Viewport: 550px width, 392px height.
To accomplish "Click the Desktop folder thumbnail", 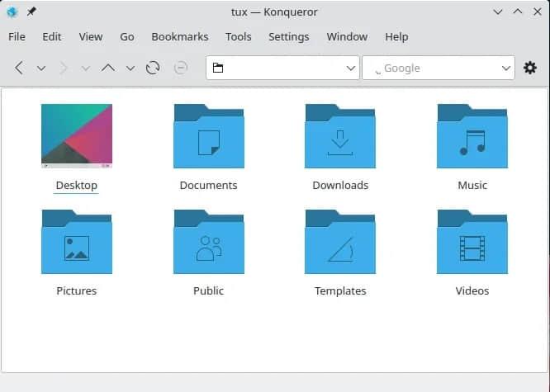I will pyautogui.click(x=76, y=135).
